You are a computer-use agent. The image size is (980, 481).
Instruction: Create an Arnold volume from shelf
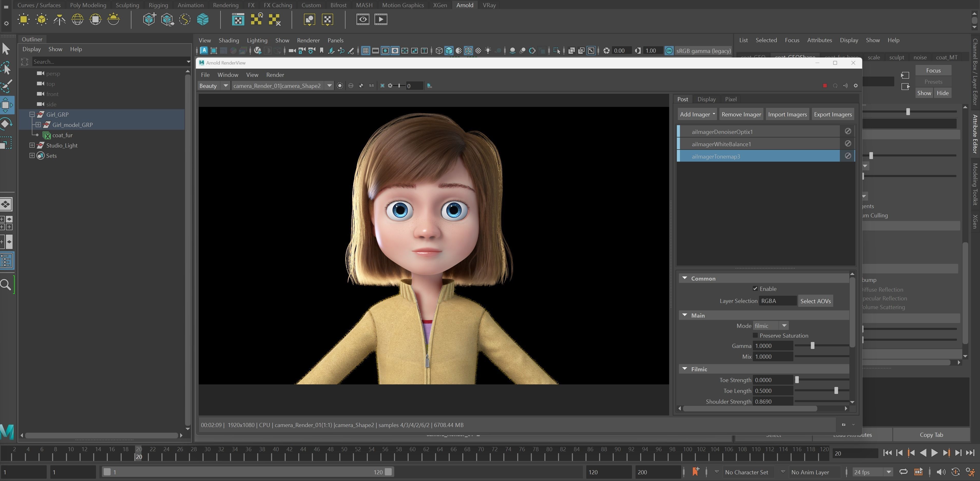pos(203,20)
